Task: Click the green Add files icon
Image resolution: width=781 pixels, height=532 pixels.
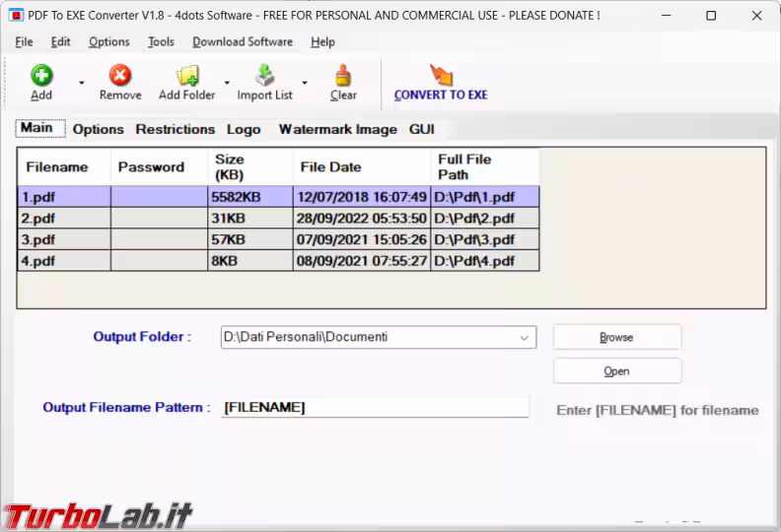Action: (x=41, y=76)
